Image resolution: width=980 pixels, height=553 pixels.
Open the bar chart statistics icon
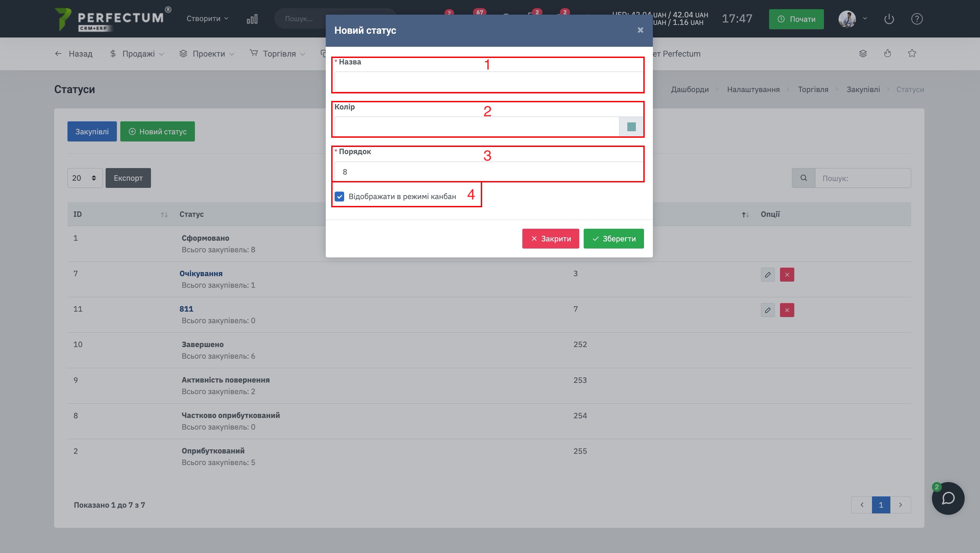(x=252, y=19)
